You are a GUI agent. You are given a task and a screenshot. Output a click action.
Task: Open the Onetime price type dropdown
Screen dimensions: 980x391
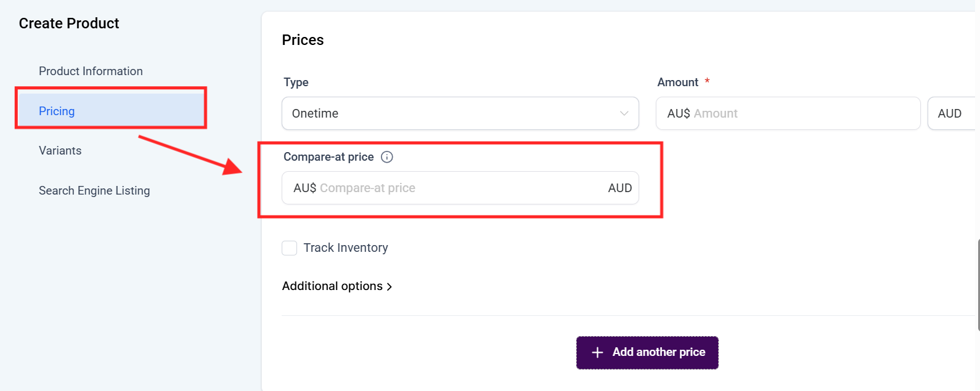(x=459, y=113)
